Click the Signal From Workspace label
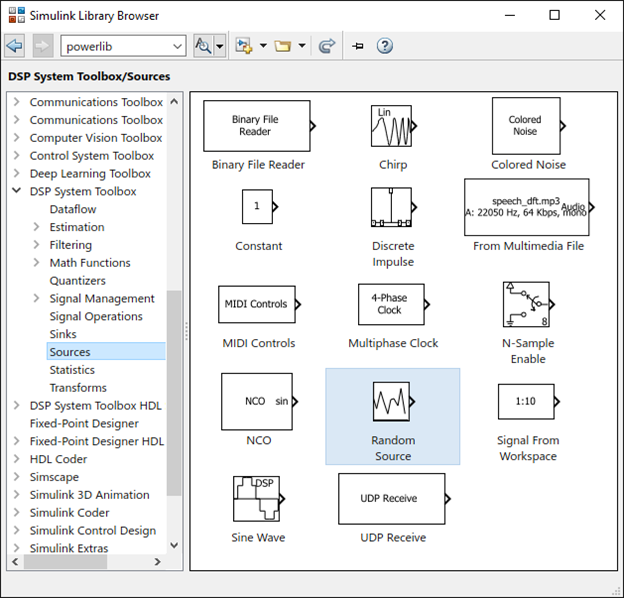Viewport: 624px width, 598px height. [528, 448]
